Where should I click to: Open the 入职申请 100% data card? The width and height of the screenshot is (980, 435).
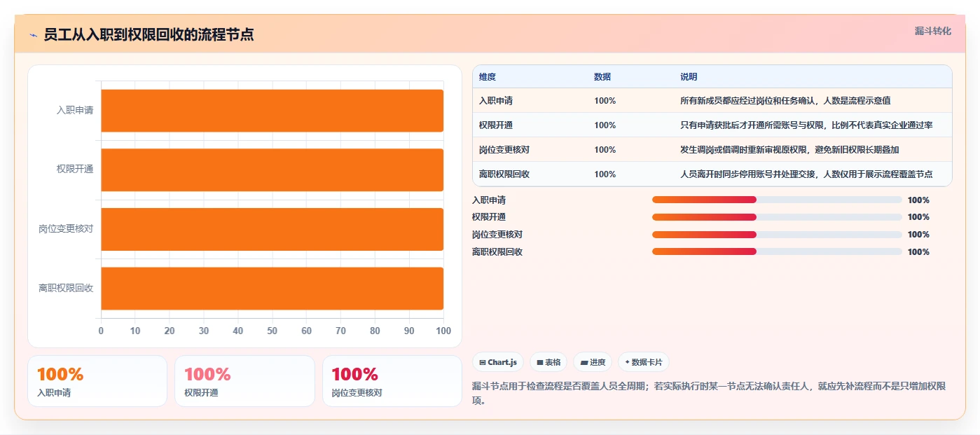pos(97,381)
